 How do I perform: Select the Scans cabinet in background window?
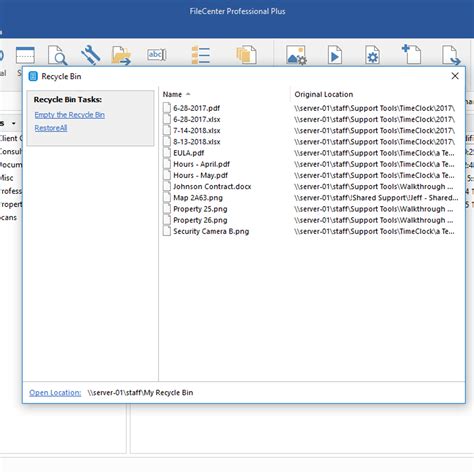[x=8, y=217]
